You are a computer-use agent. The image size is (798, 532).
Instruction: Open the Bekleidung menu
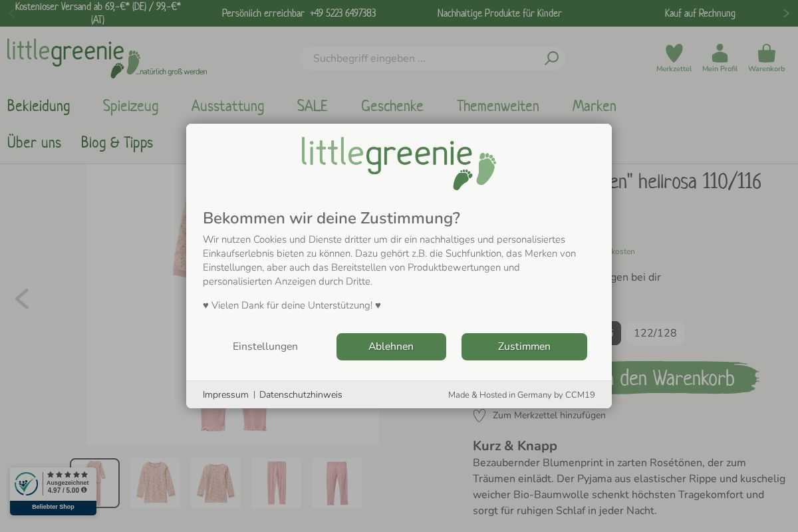point(39,106)
